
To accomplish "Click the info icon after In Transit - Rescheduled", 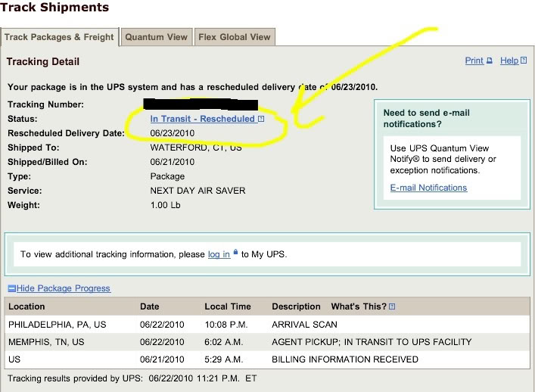I will 261,119.
